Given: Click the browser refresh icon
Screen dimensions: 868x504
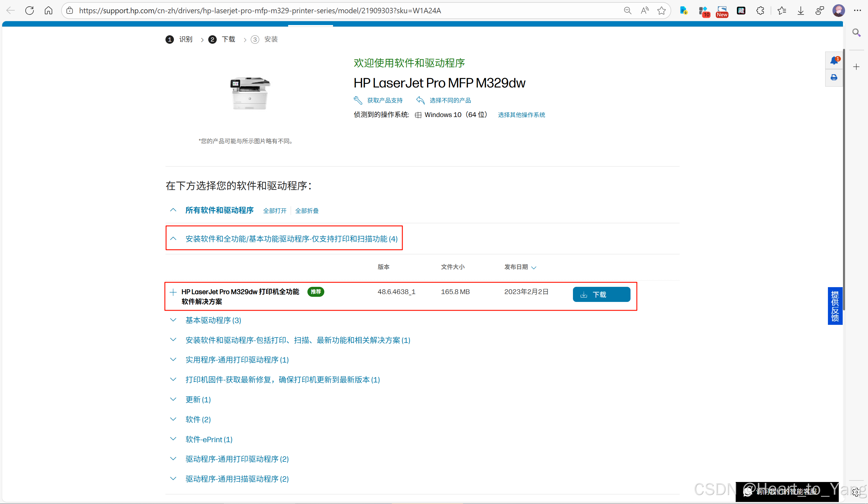Looking at the screenshot, I should pos(30,11).
